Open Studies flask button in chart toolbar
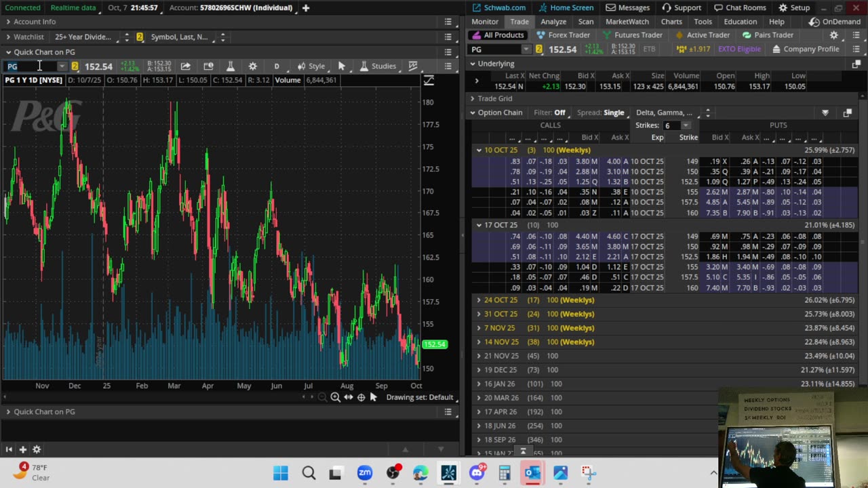Viewport: 868px width, 488px height. (x=378, y=66)
